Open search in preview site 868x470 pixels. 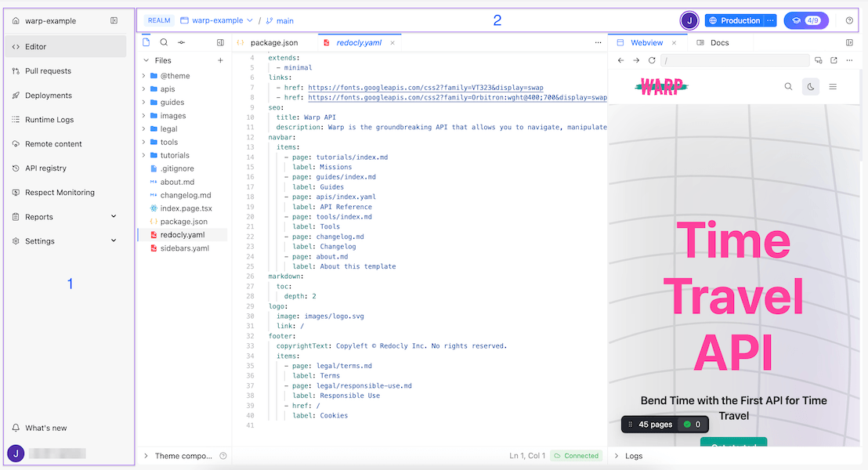[788, 86]
